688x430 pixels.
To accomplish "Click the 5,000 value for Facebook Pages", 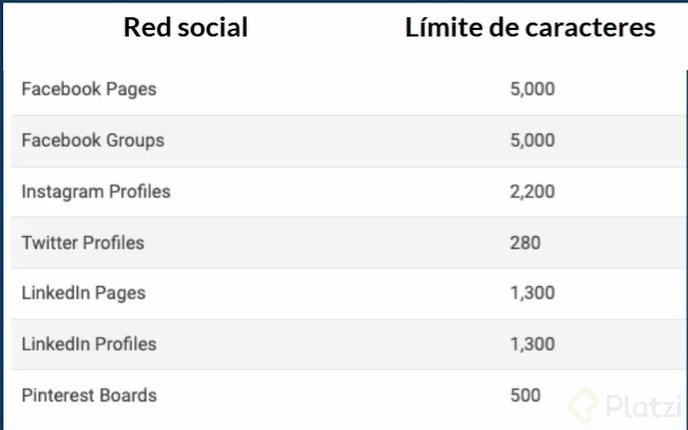I will click(532, 89).
